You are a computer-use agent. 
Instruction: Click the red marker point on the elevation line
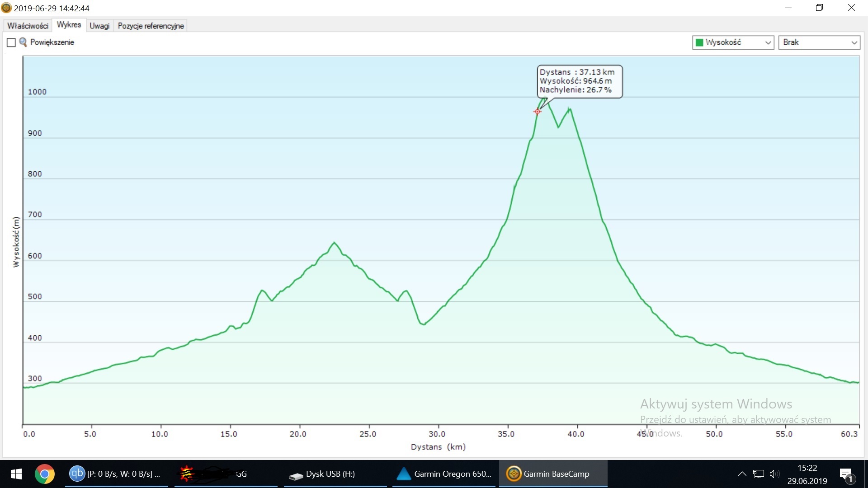point(537,112)
